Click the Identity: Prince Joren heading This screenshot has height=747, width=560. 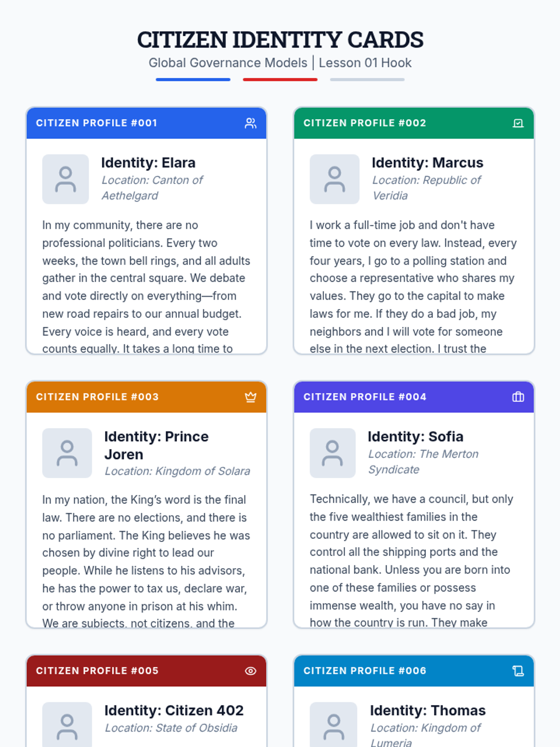pyautogui.click(x=156, y=445)
